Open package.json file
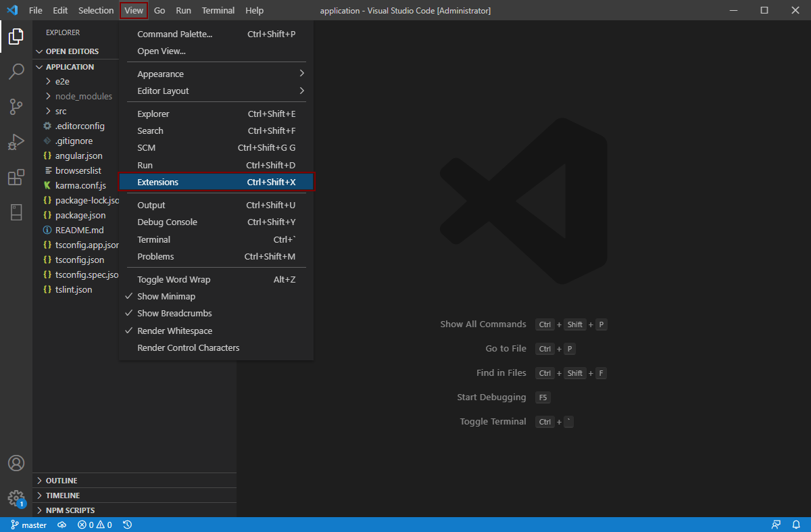The height and width of the screenshot is (532, 811). point(76,215)
